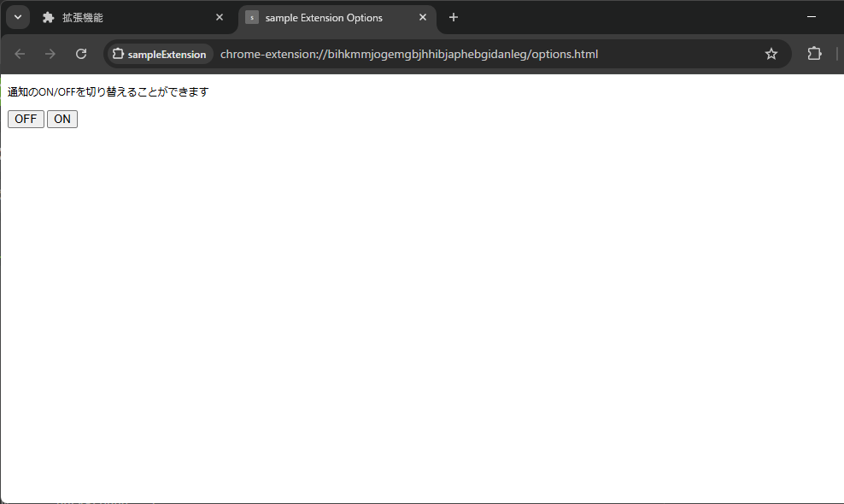Enable notifications using the ON control
The width and height of the screenshot is (844, 504).
pos(62,119)
